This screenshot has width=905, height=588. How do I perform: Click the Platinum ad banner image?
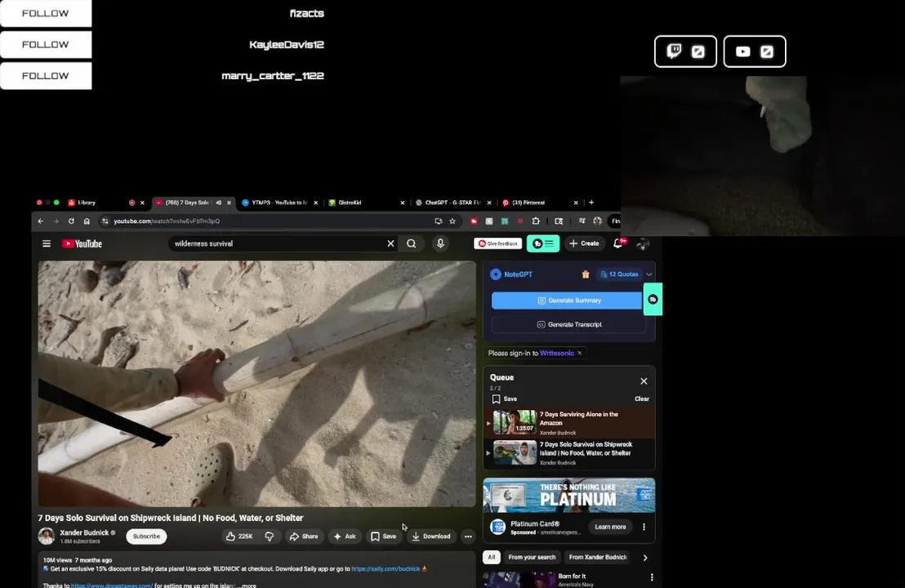[569, 495]
